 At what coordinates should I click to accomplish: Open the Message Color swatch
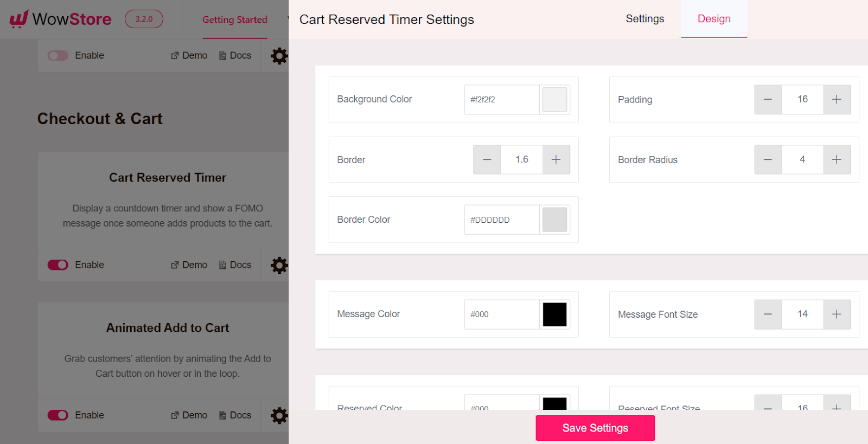[554, 314]
